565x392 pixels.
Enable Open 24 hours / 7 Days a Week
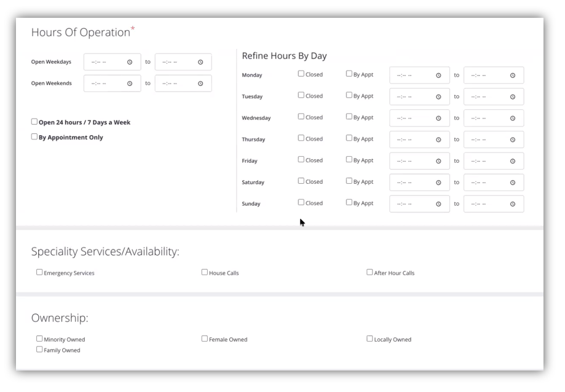[34, 122]
